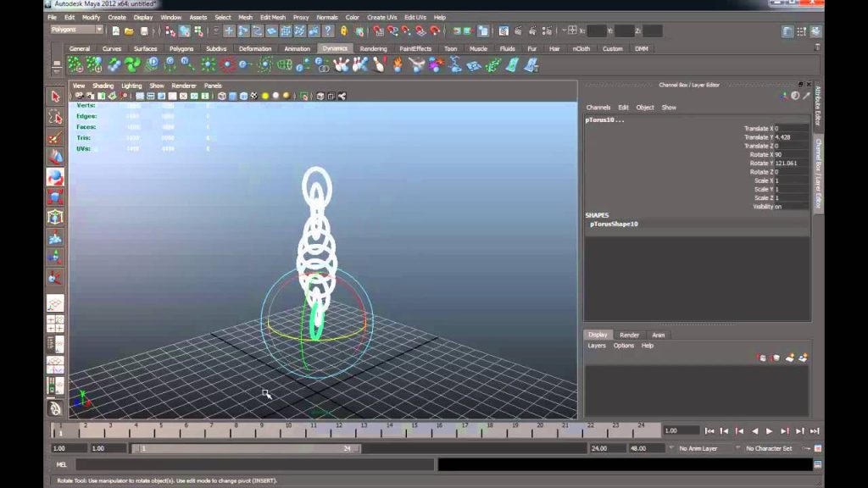Choose the Move tool in toolbox

click(x=55, y=157)
